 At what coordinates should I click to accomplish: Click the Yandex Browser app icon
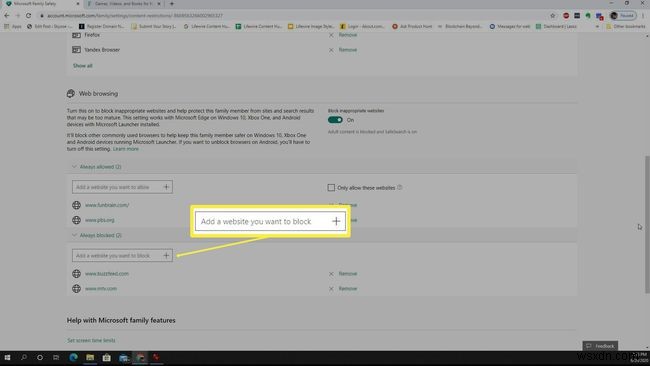[76, 50]
